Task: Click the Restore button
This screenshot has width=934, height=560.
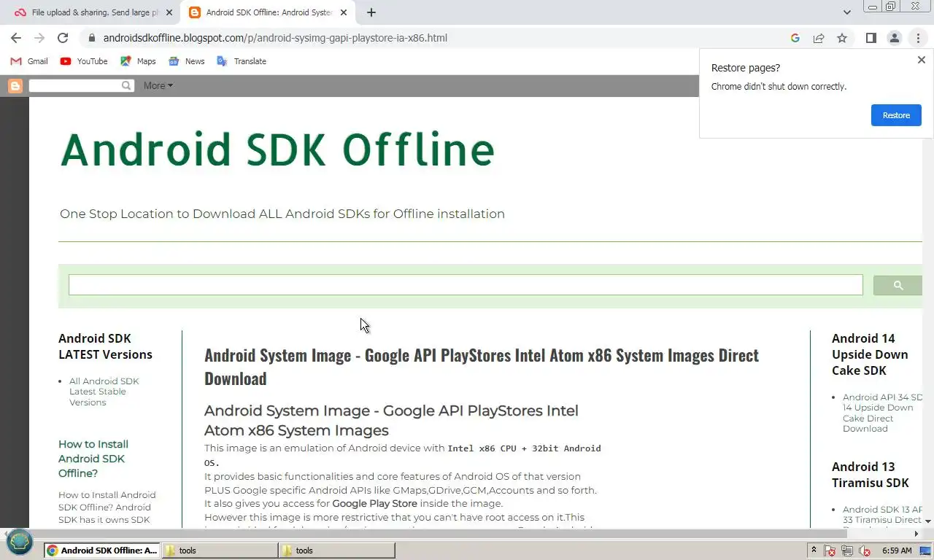Action: tap(896, 115)
